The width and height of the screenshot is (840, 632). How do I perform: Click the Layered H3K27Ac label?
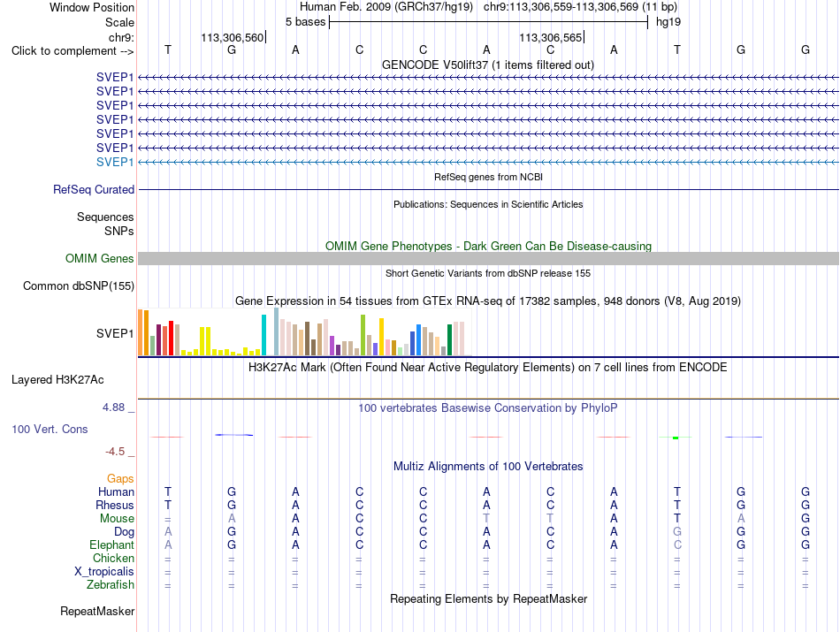57,380
